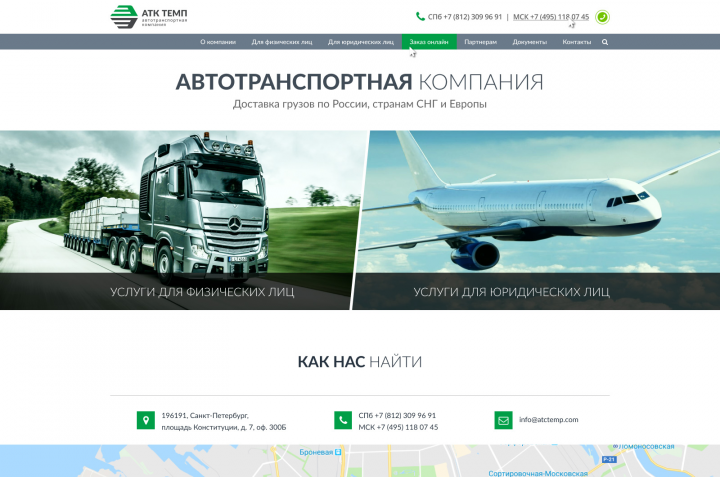Click the Ломоносовская label on the map

point(646,446)
